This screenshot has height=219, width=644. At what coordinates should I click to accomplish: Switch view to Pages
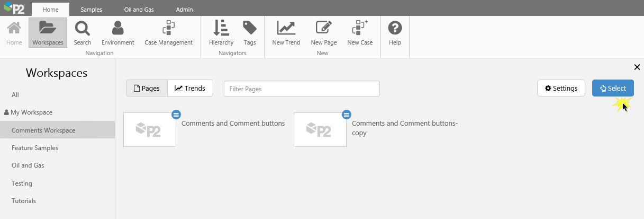(147, 89)
